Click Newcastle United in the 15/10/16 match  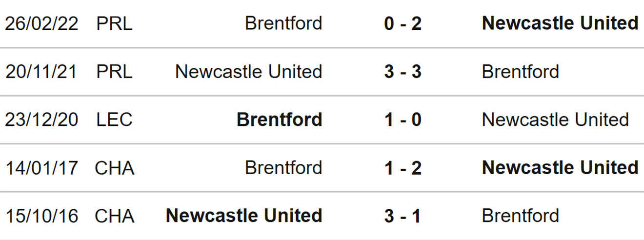click(244, 216)
